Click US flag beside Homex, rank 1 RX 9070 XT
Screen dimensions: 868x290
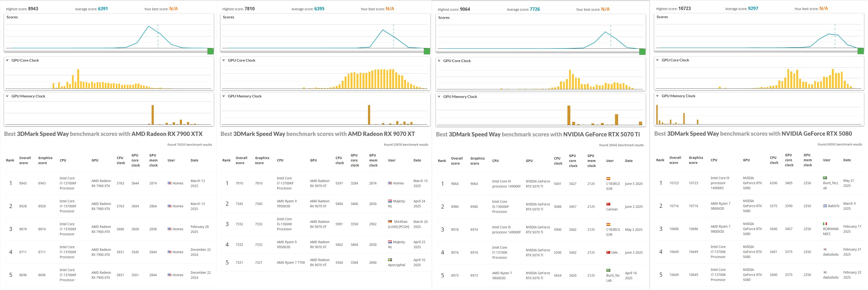coord(390,183)
